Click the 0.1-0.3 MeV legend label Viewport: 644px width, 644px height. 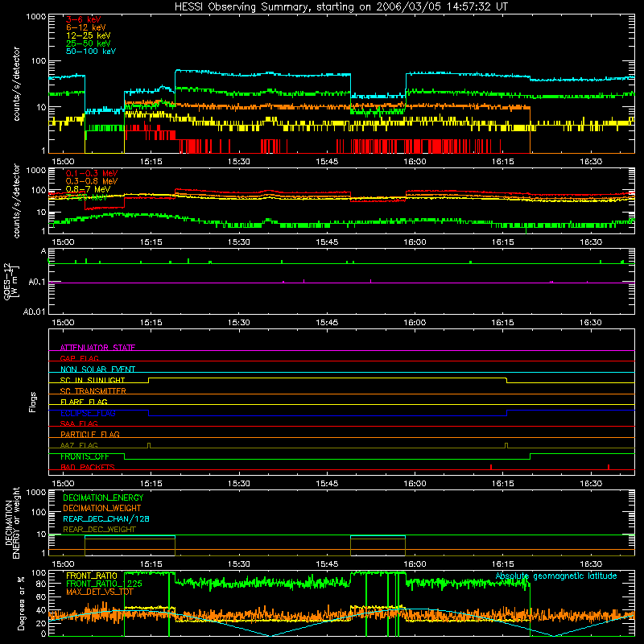click(x=92, y=173)
